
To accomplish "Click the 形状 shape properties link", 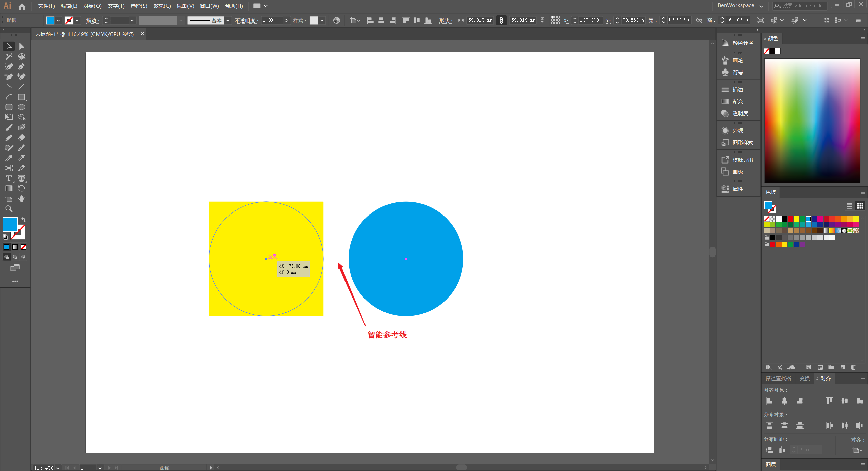I will (x=446, y=20).
